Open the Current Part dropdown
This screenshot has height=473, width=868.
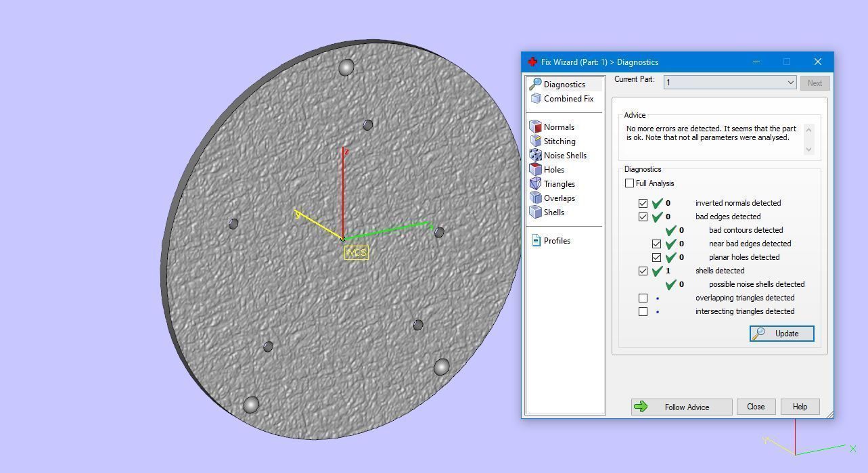click(729, 83)
